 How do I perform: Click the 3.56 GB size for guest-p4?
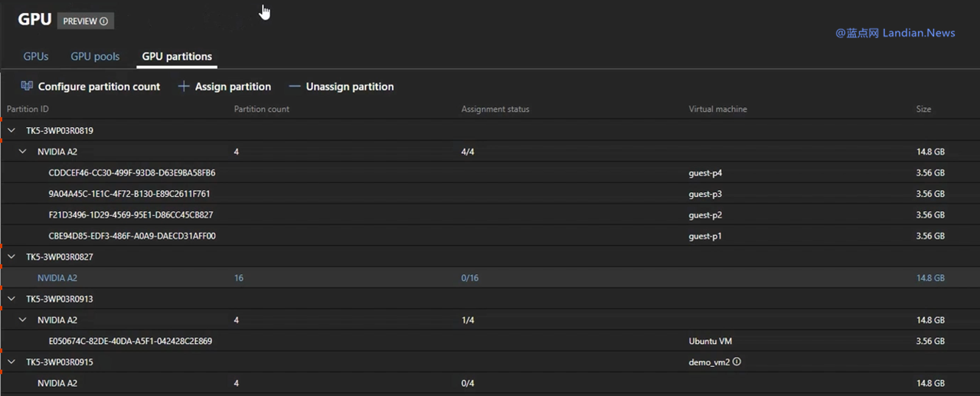tap(930, 173)
